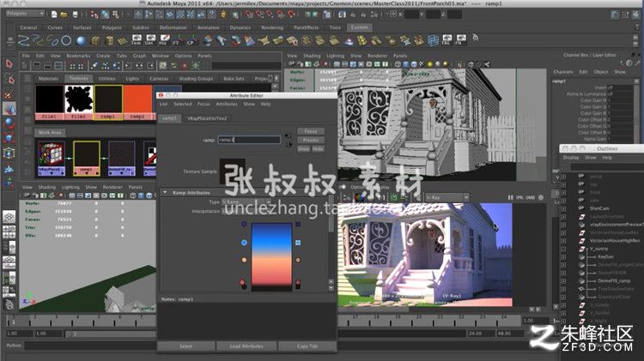Click the Unt shelf button

pyautogui.click(x=150, y=40)
